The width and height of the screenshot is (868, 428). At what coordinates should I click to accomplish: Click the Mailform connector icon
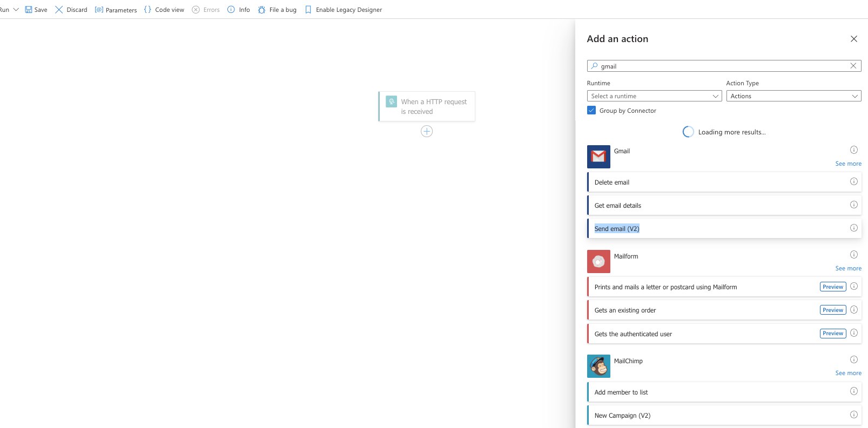pos(598,261)
